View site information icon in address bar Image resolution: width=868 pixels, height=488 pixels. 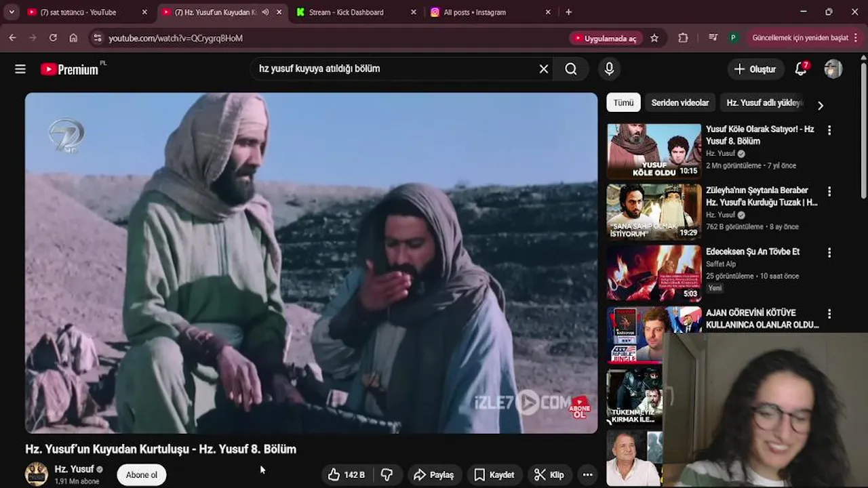97,38
